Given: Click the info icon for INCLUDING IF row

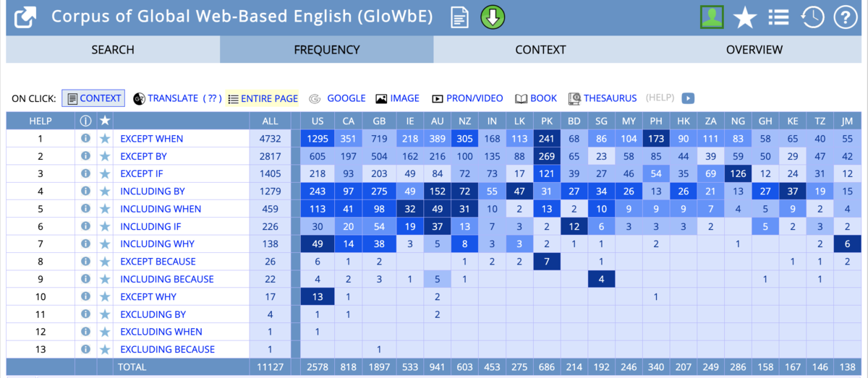Looking at the screenshot, I should [x=85, y=226].
